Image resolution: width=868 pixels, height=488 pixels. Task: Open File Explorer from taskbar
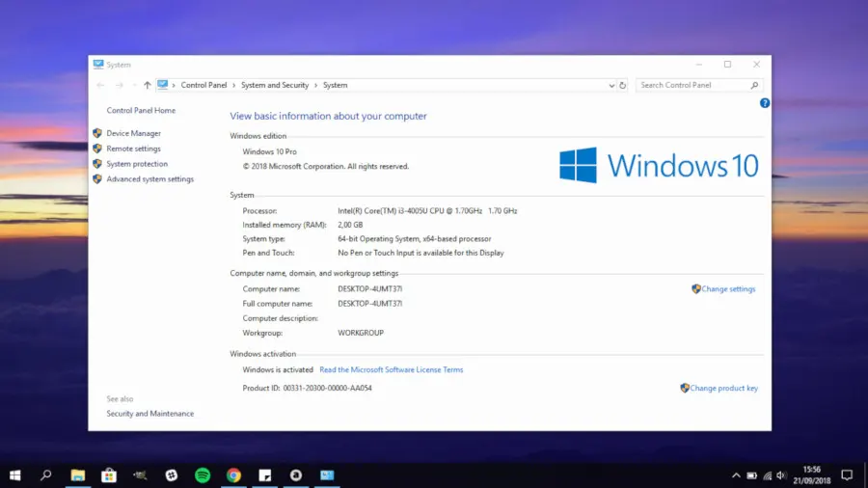pyautogui.click(x=77, y=475)
